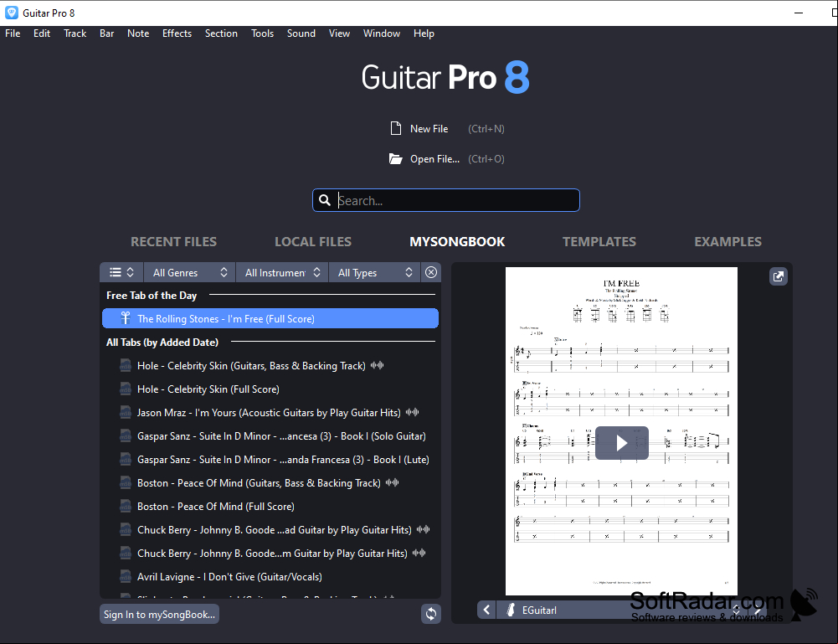Select the MYSONGBOOK tab
This screenshot has width=838, height=644.
point(457,241)
